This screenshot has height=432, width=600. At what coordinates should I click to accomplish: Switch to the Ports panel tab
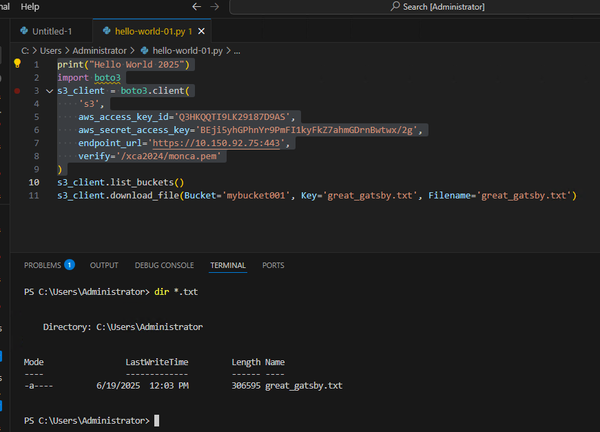point(273,265)
